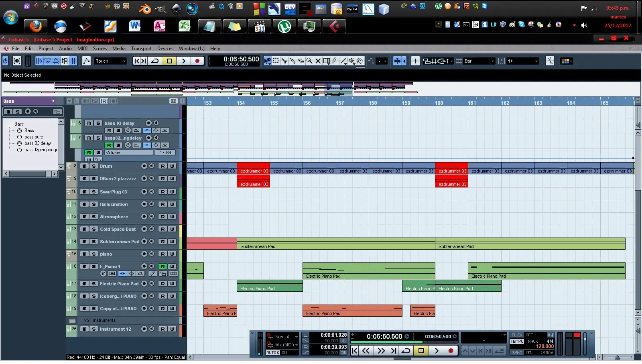Solo the Hallucination track
This screenshot has width=642, height=364.
click(x=94, y=204)
